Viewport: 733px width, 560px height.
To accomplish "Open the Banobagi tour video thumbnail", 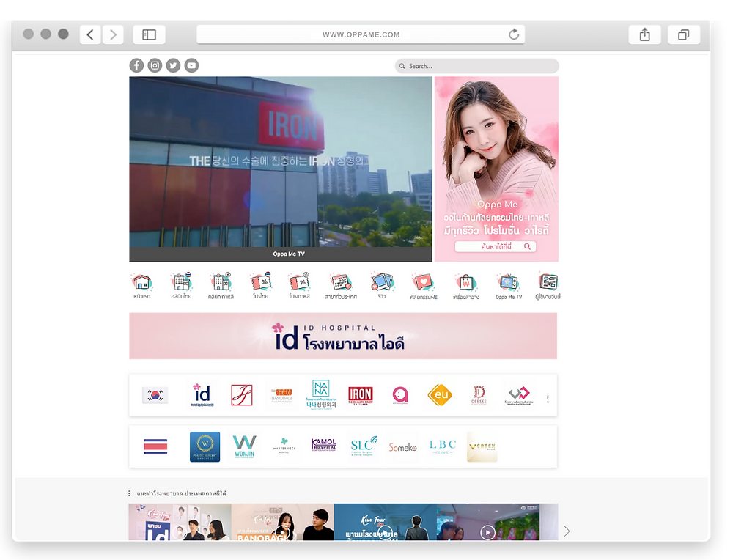I will (283, 522).
